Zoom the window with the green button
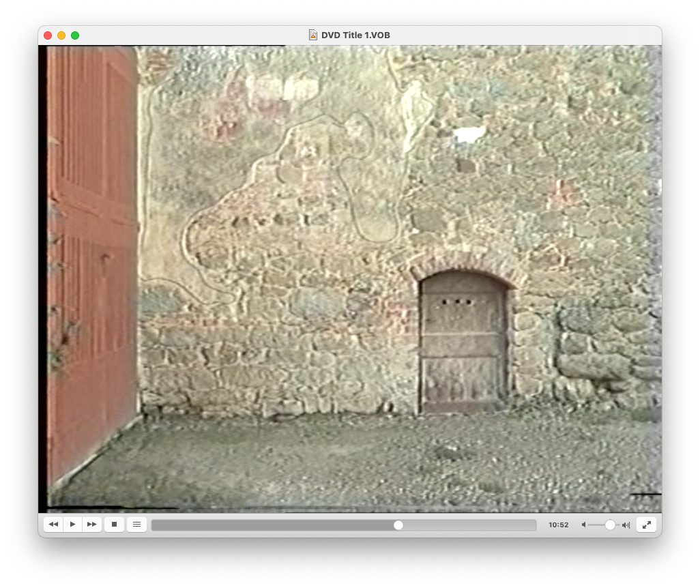 (75, 35)
